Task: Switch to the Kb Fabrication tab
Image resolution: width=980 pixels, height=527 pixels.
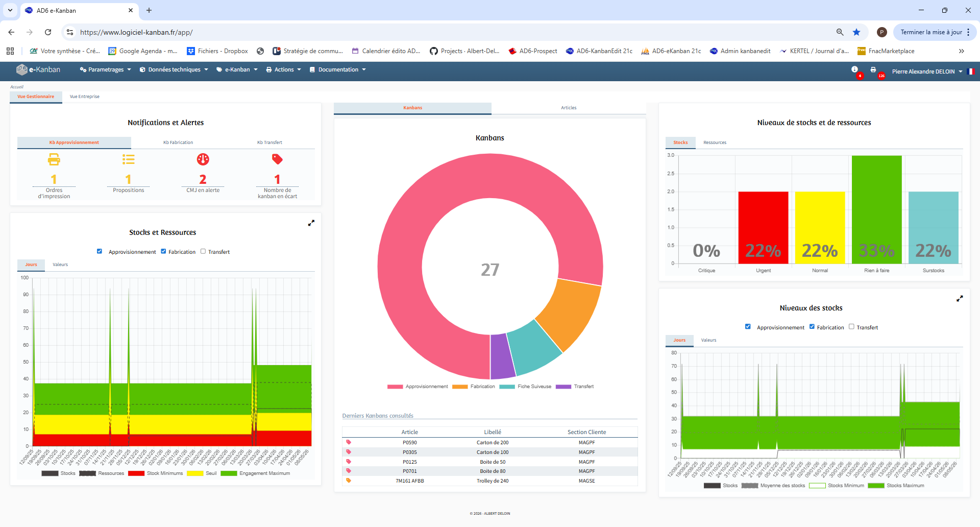Action: point(178,142)
